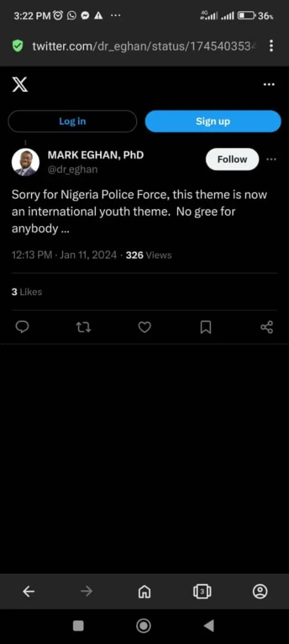Tap the repost icon under tweet

click(x=84, y=327)
